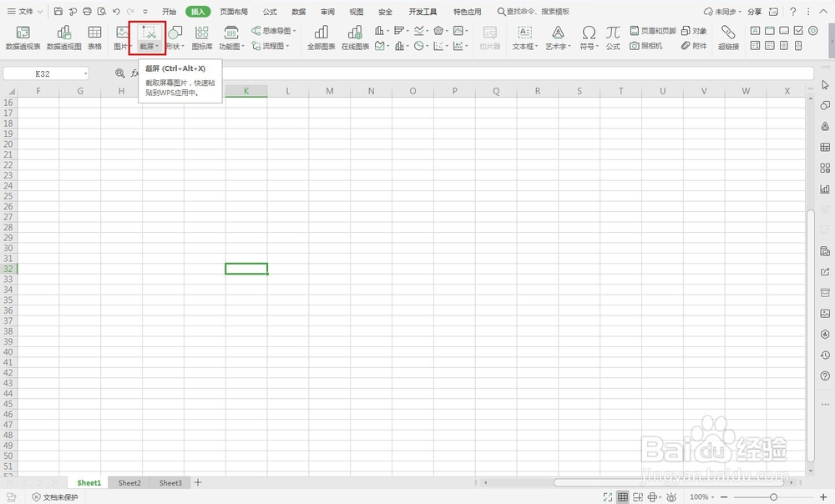Add a new sheet with plus button
The image size is (835, 504).
coord(198,482)
